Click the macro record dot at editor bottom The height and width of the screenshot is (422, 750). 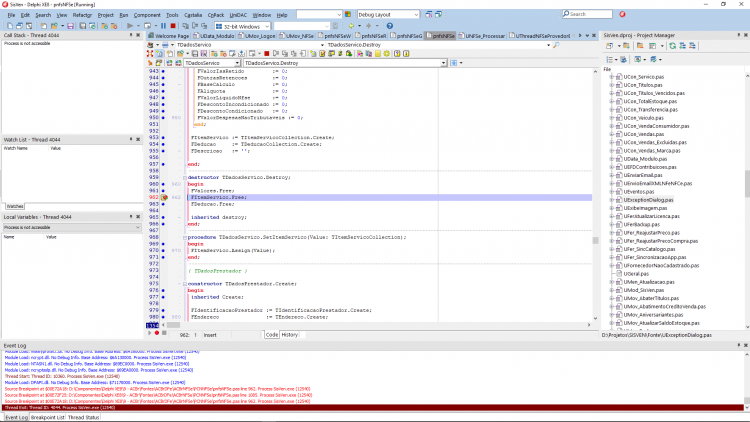pyautogui.click(x=156, y=333)
